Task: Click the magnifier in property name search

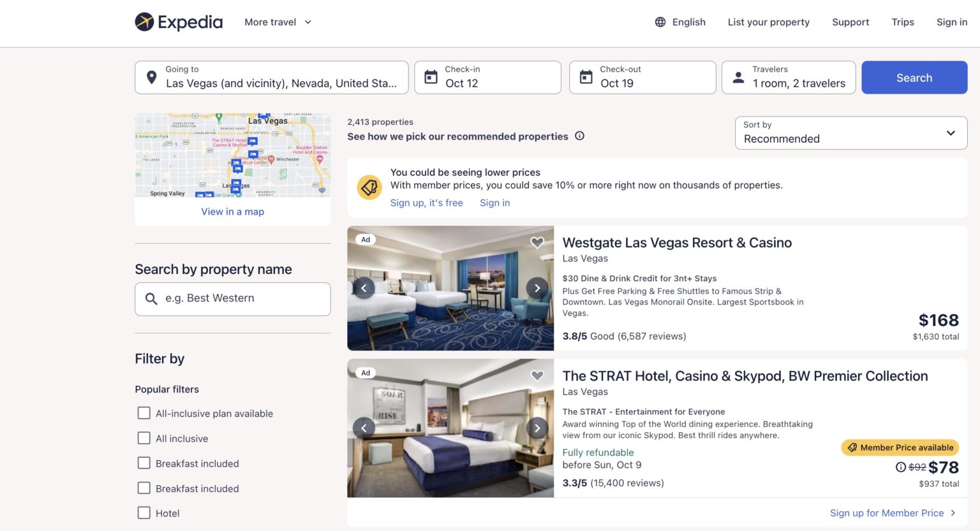Action: tap(151, 298)
